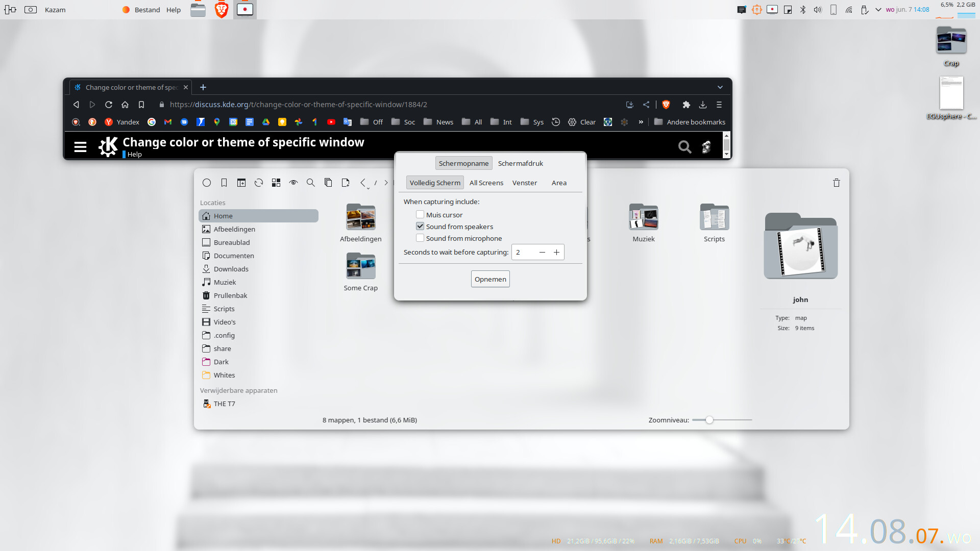
Task: Click the circle menu icon in file manager
Action: pos(207,183)
